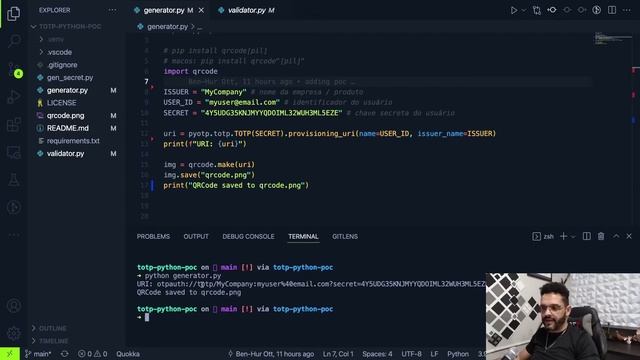Collapse the TOTP-PYTHON-POC folder root
This screenshot has height=360, width=640.
[66, 27]
